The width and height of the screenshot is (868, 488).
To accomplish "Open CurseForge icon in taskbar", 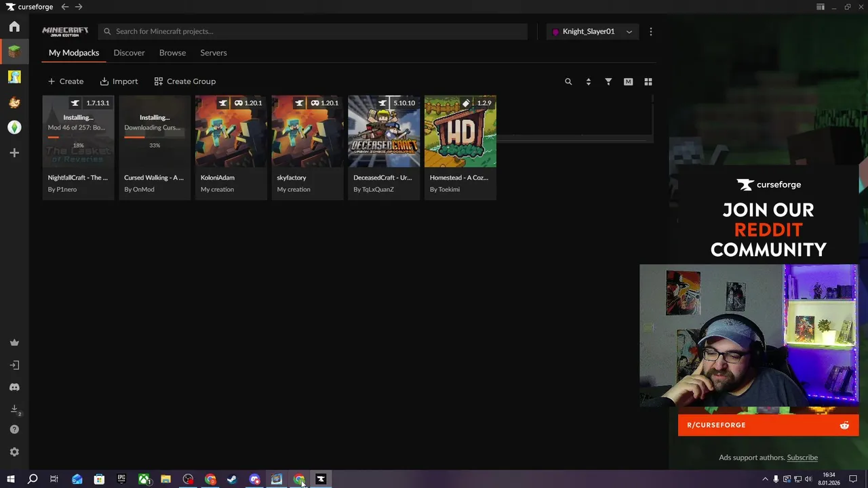I will pos(321,479).
